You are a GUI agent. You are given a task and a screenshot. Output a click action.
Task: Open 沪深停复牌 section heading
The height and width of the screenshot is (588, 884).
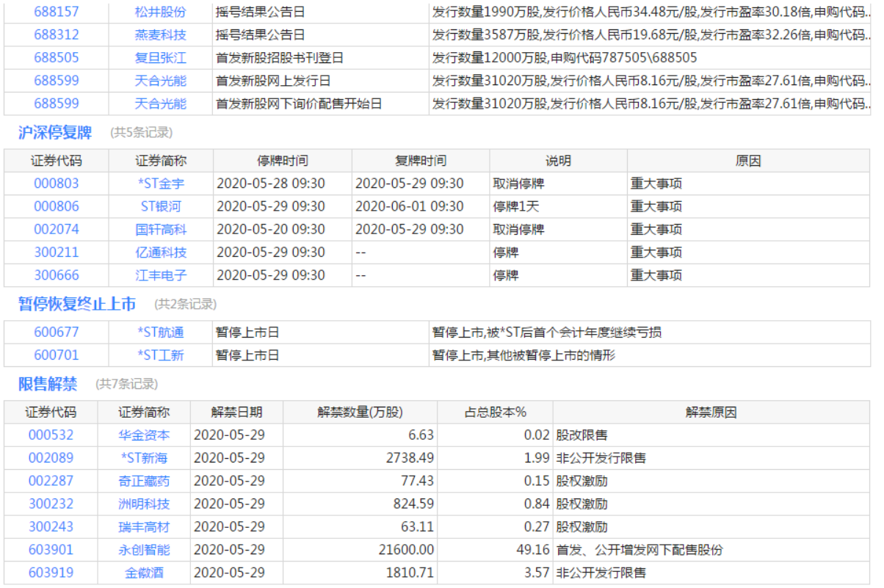coord(55,133)
